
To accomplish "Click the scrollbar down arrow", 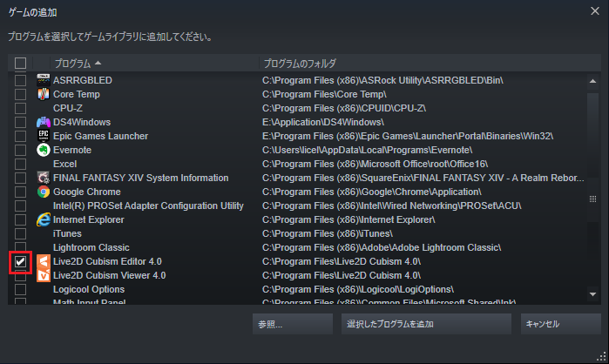I will pos(592,294).
